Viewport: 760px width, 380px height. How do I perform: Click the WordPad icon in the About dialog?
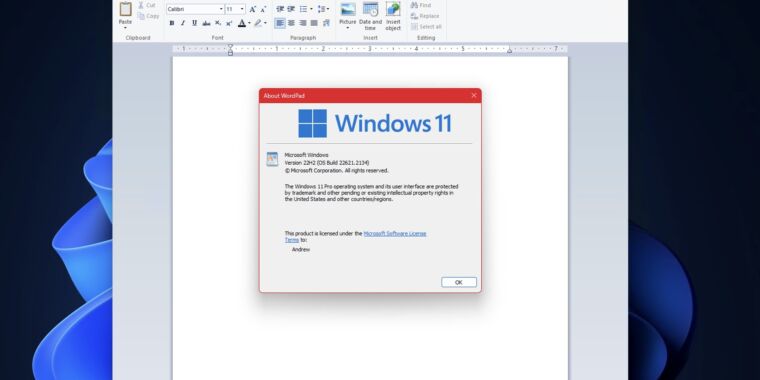[272, 159]
